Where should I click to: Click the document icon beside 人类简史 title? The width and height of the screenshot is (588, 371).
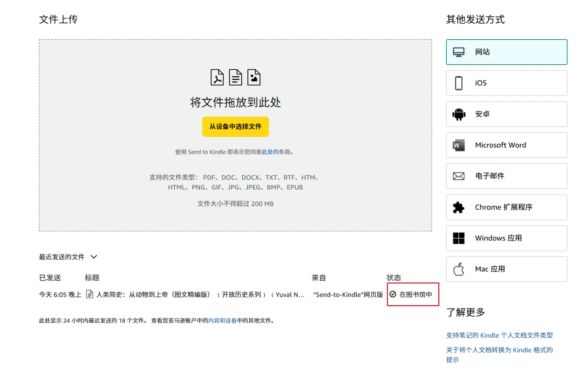pos(90,294)
